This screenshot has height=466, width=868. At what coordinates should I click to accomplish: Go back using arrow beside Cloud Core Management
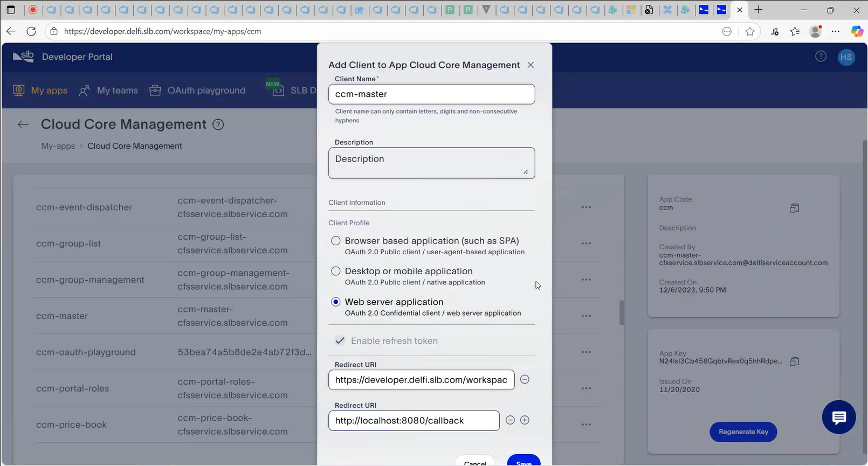coord(23,124)
